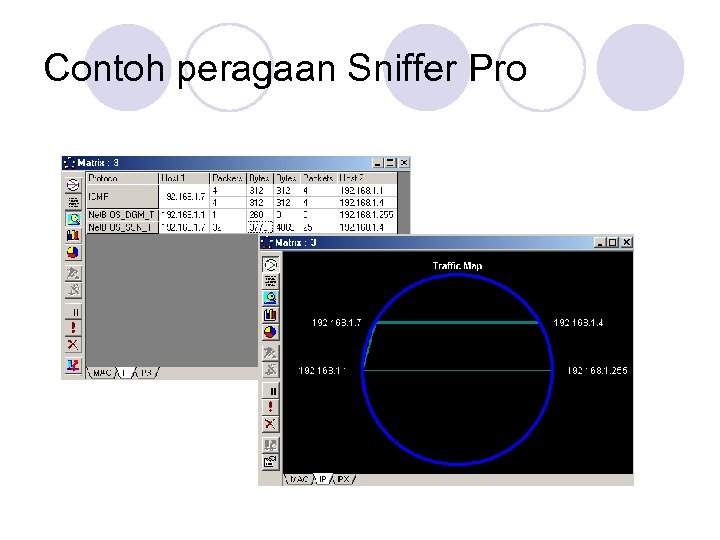720x540 pixels.
Task: Click red exclamation icon in table window
Action: [x=73, y=328]
